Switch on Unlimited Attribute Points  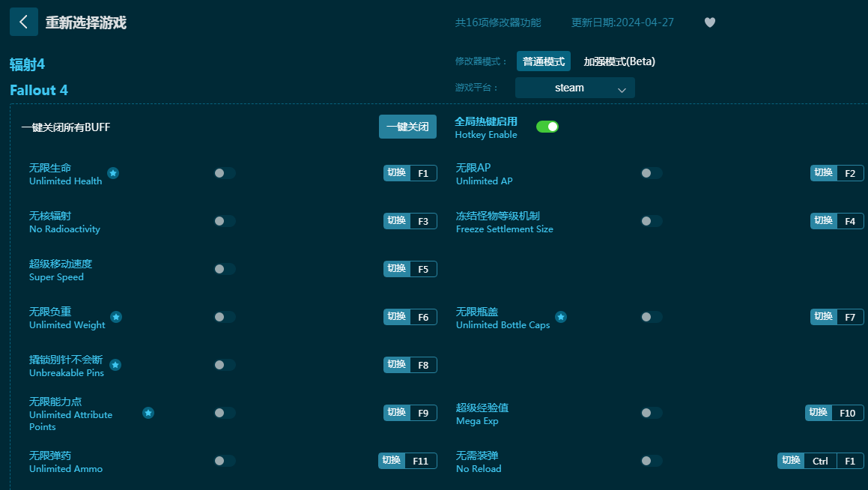coord(225,413)
